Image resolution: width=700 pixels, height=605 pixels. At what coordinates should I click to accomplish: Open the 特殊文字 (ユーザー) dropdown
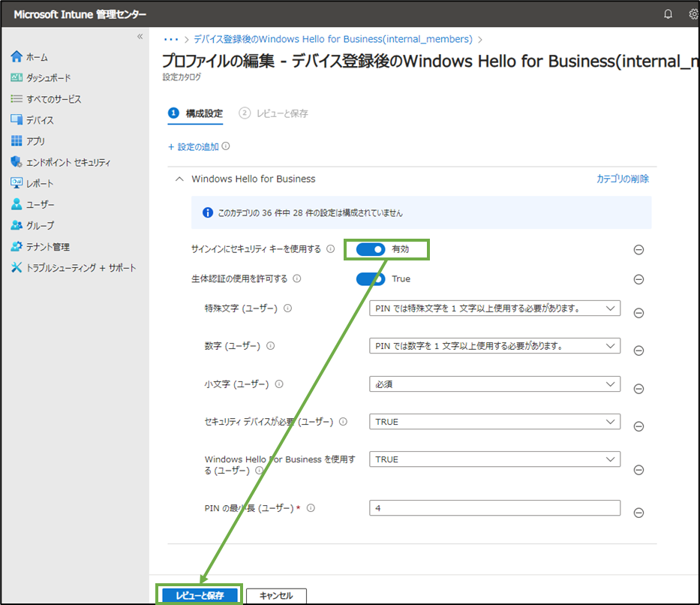coord(494,308)
